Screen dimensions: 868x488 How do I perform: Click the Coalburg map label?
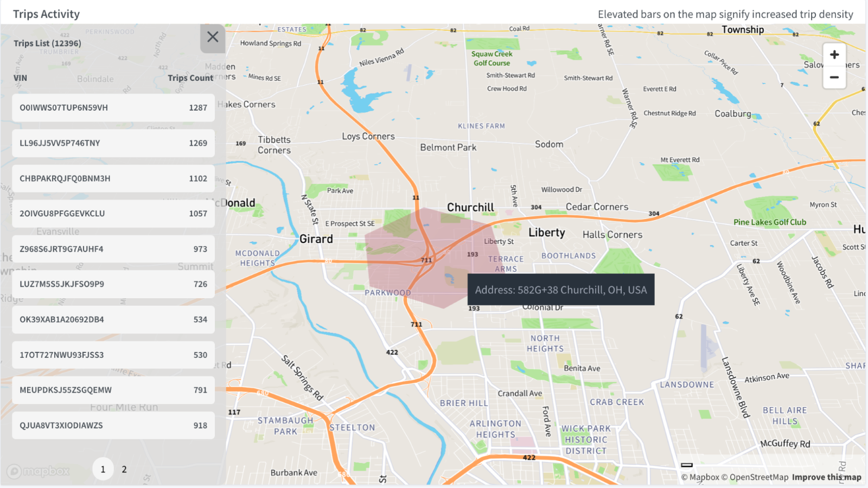[733, 114]
